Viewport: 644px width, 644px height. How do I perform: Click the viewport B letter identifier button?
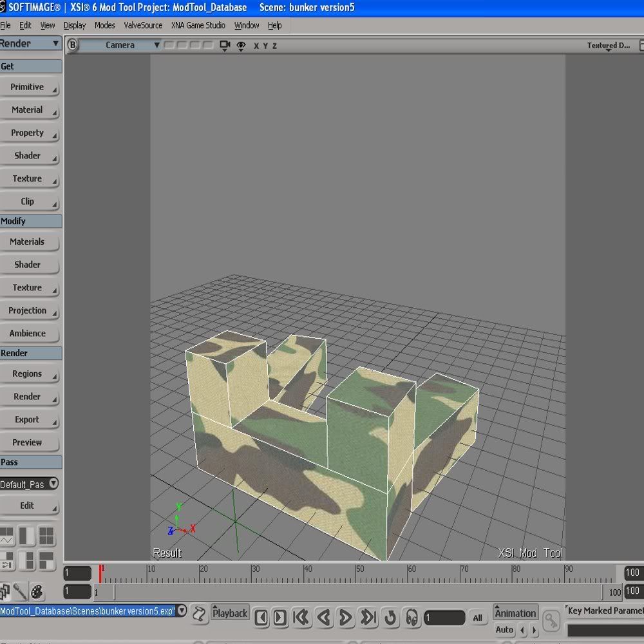(72, 45)
